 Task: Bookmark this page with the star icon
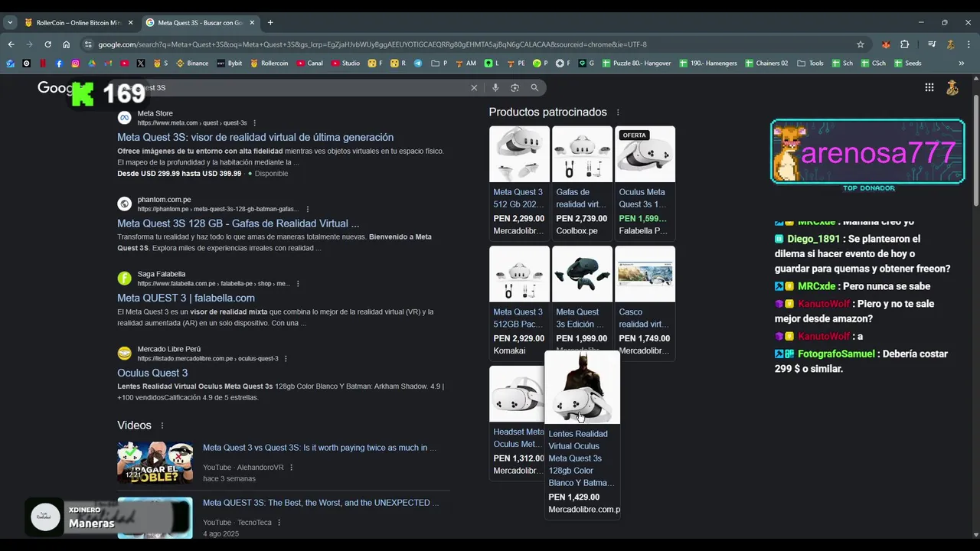click(x=861, y=44)
